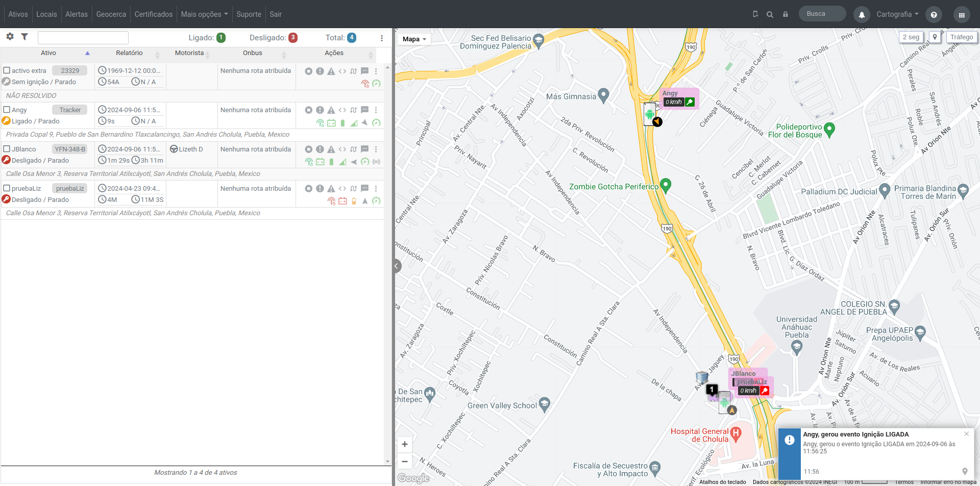980x486 pixels.
Task: Open the Certificados menu
Action: coord(154,14)
